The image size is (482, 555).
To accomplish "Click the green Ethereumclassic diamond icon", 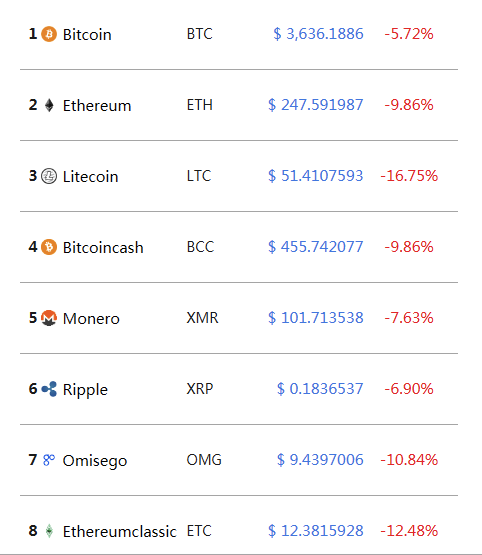I will pos(50,531).
